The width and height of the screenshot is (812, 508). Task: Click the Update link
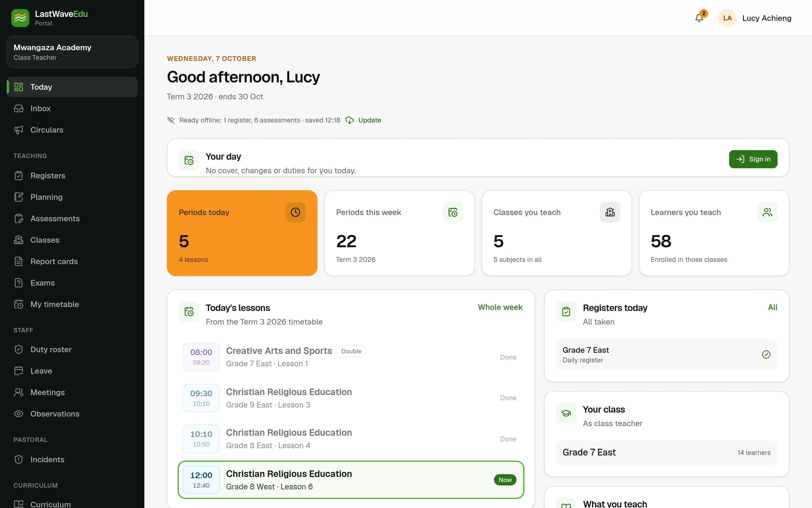(369, 120)
